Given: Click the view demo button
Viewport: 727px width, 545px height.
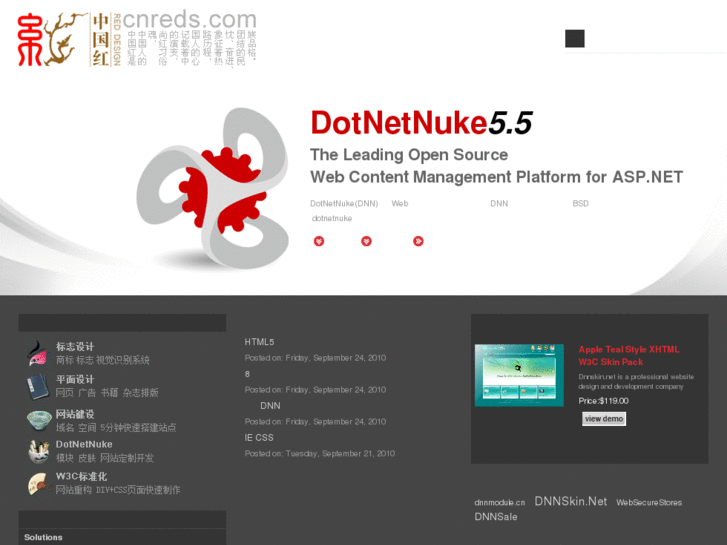Looking at the screenshot, I should point(604,419).
